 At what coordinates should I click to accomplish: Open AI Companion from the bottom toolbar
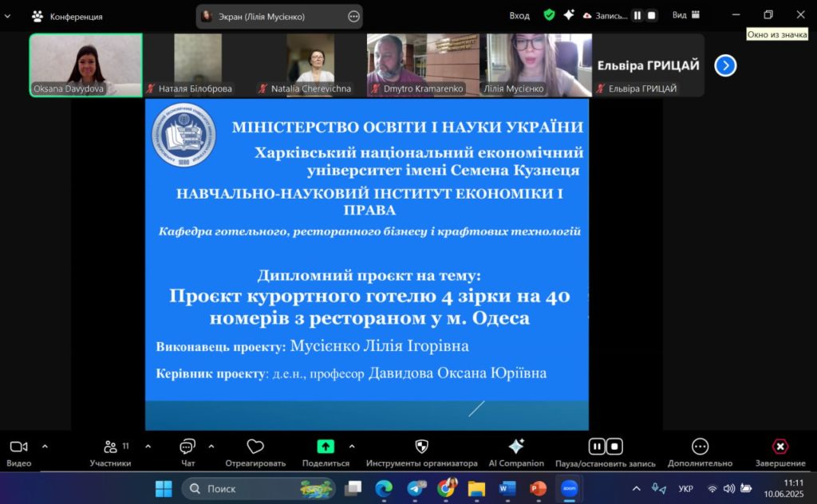pos(515,447)
